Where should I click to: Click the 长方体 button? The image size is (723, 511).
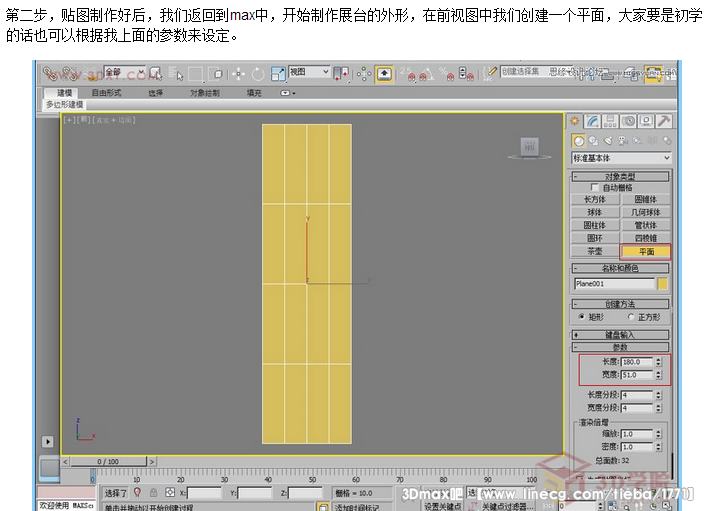pyautogui.click(x=595, y=199)
